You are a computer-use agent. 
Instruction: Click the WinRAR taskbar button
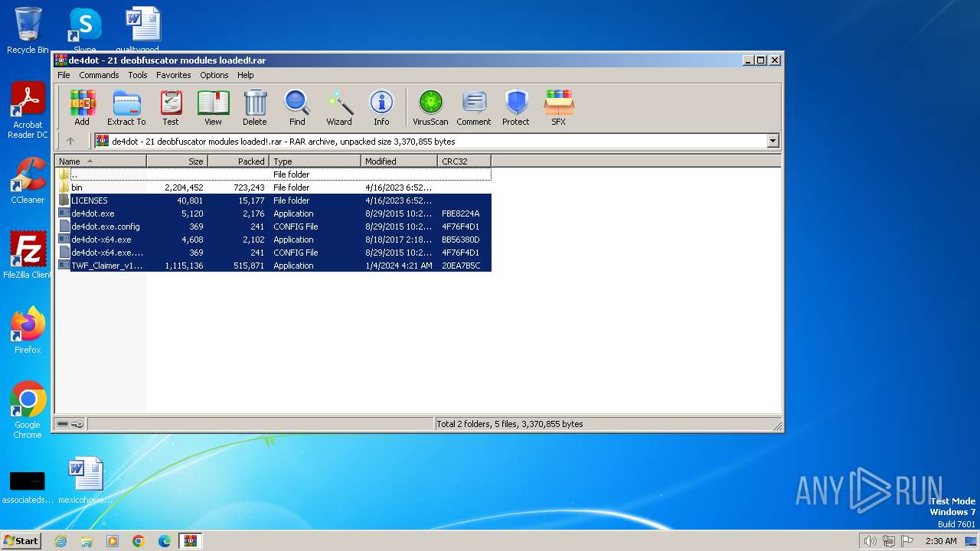(x=191, y=541)
